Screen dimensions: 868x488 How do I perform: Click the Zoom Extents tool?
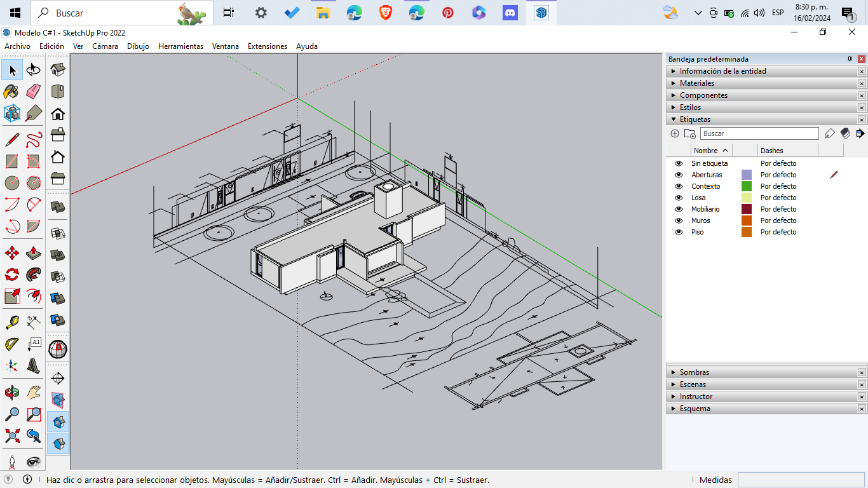(x=11, y=436)
